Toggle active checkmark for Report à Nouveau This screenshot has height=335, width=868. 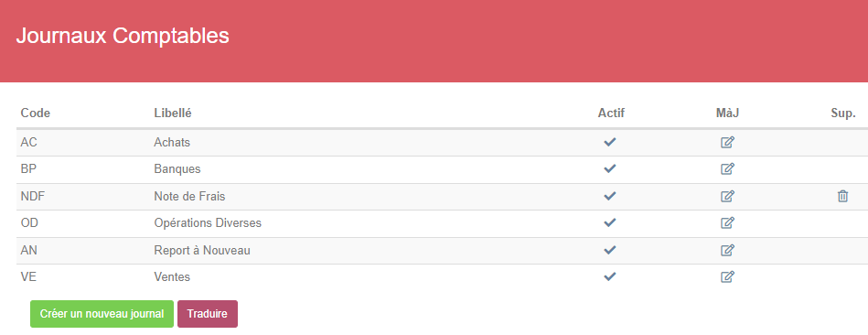point(609,250)
